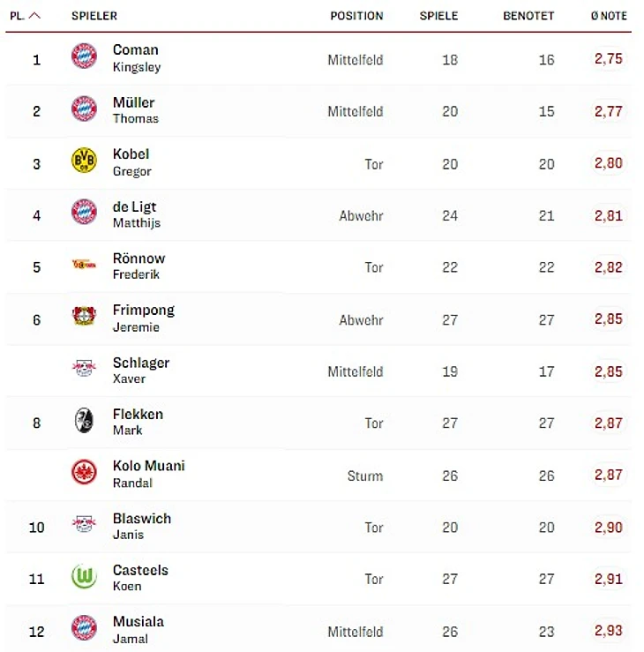Open Janis Blaswich's player link
This screenshot has width=644, height=652.
coord(141,526)
